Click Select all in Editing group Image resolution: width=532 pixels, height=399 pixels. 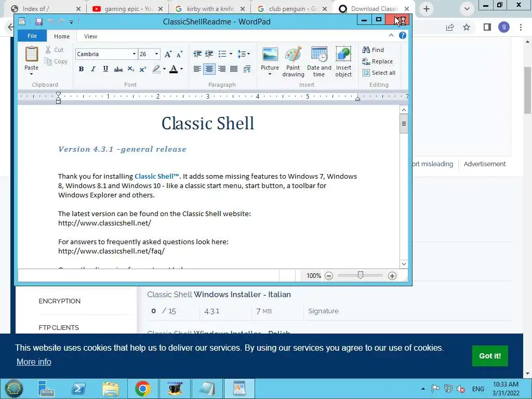point(379,73)
